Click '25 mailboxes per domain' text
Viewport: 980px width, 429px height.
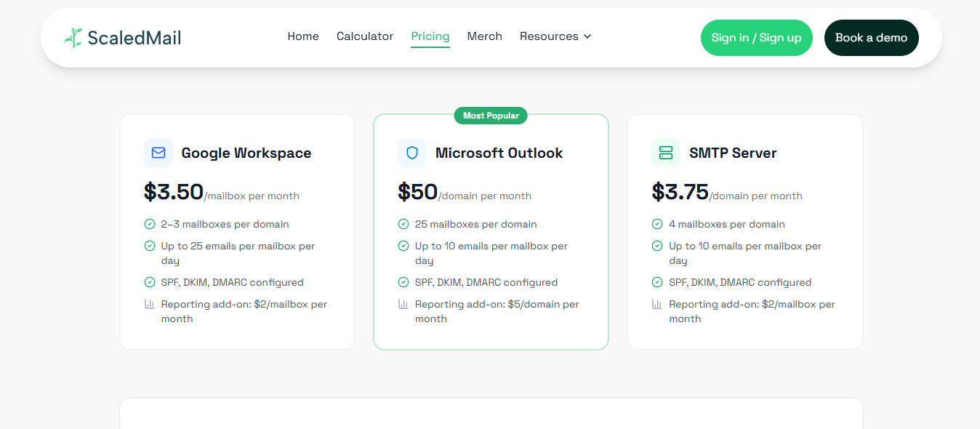click(476, 224)
